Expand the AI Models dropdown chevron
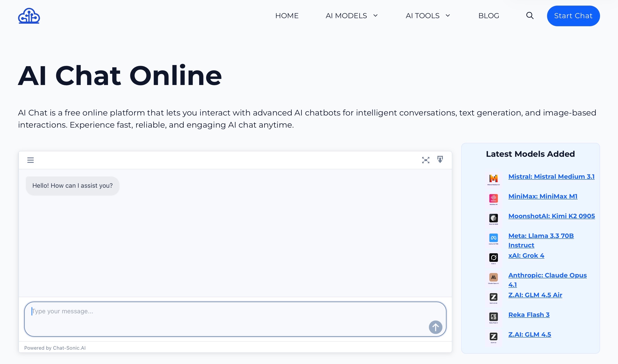The width and height of the screenshot is (618, 364). click(x=375, y=16)
